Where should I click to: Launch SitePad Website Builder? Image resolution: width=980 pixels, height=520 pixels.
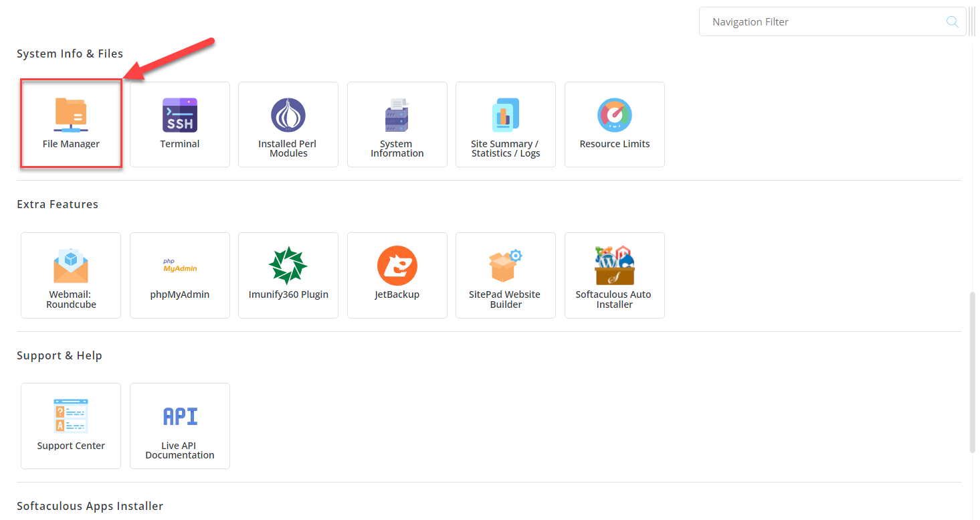tap(505, 275)
